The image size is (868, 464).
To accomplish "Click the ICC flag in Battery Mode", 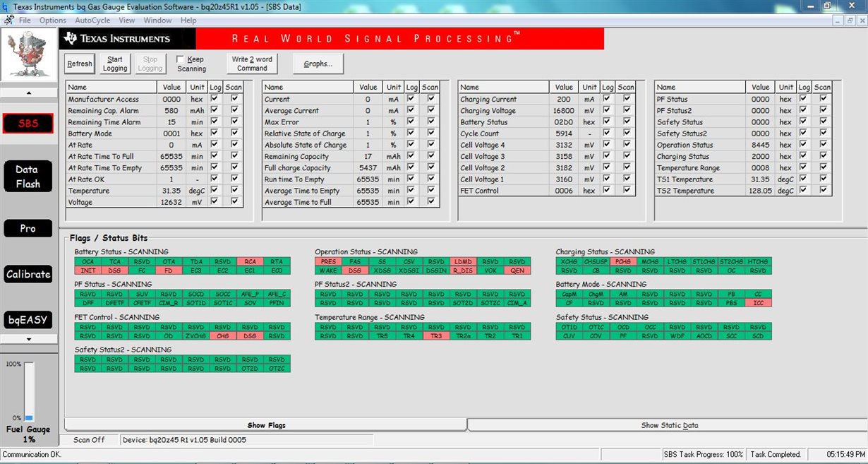I will [x=758, y=302].
